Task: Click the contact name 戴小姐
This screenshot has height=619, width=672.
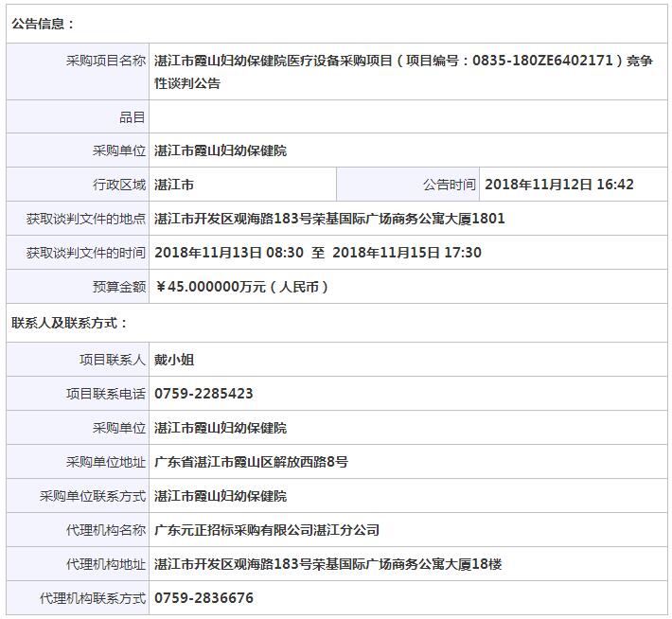Action: (174, 360)
